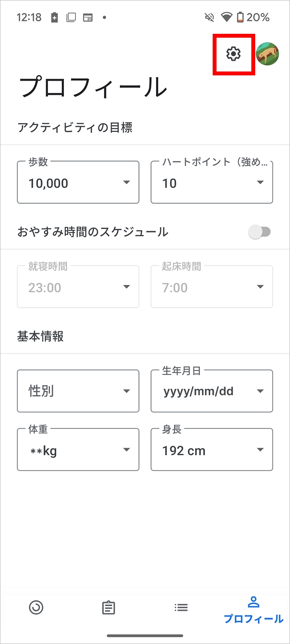
Task: Open the Browse list tab icon
Action: tap(181, 607)
